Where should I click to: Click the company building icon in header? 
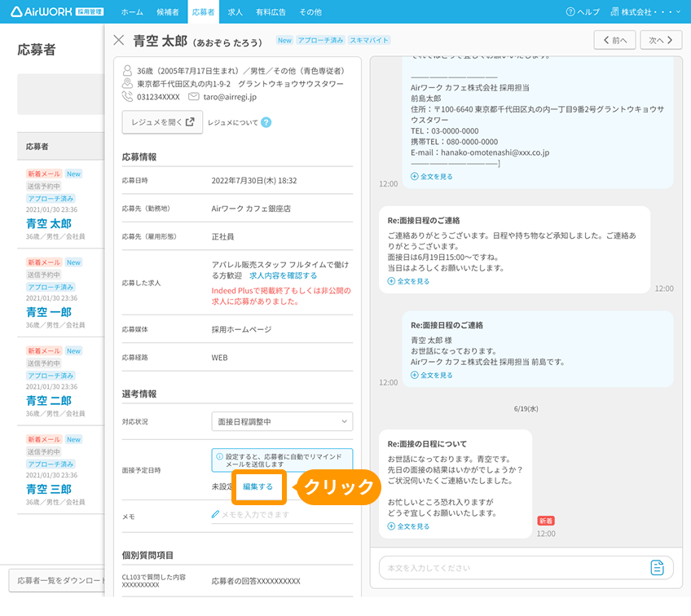[x=614, y=12]
